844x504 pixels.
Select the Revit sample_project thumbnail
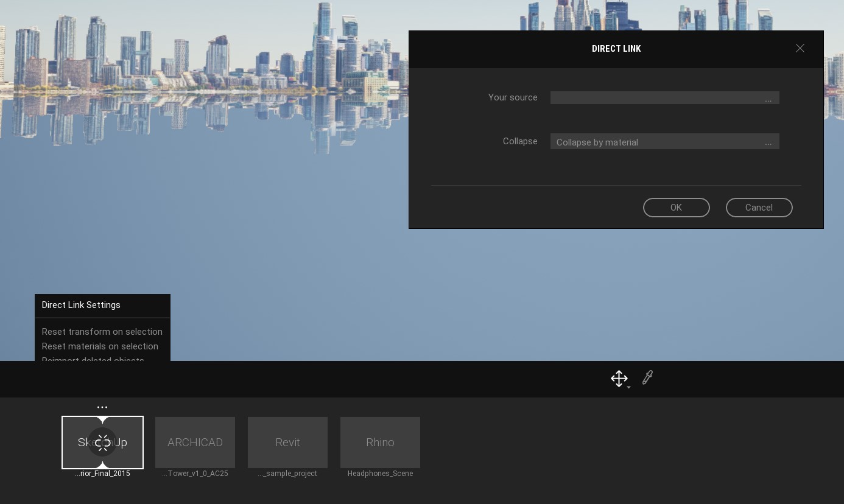coord(287,443)
